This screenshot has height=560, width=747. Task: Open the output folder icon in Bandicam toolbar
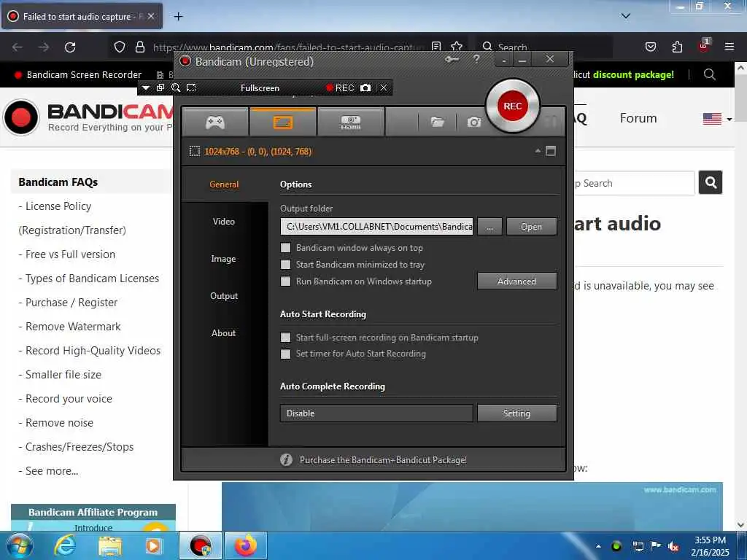point(438,122)
